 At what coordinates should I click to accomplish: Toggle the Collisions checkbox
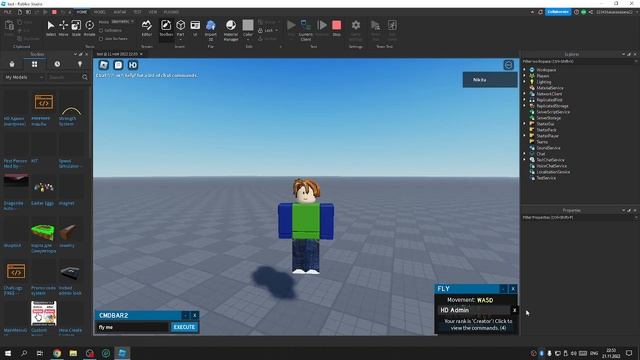point(101,31)
